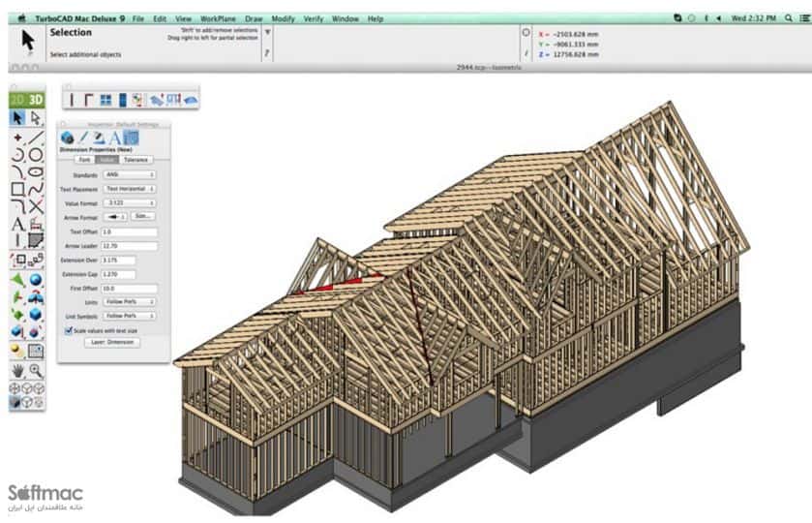
Task: Switch to 2D mode
Action: [x=17, y=100]
